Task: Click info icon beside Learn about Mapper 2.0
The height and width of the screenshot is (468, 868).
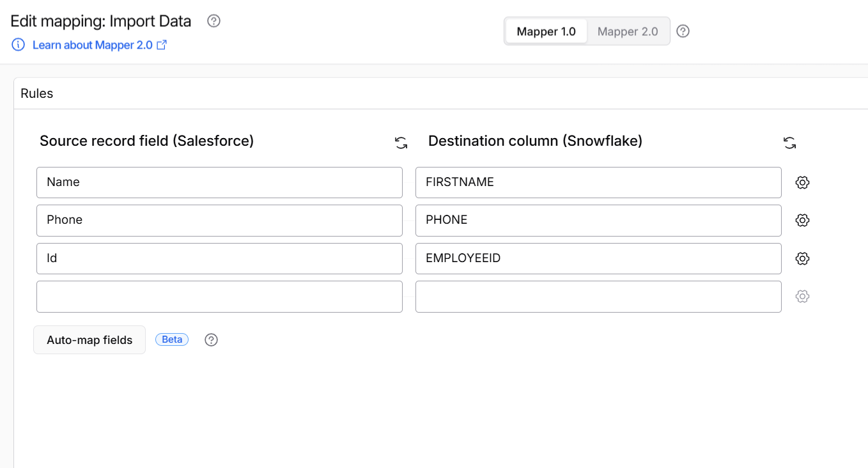Action: [x=19, y=45]
